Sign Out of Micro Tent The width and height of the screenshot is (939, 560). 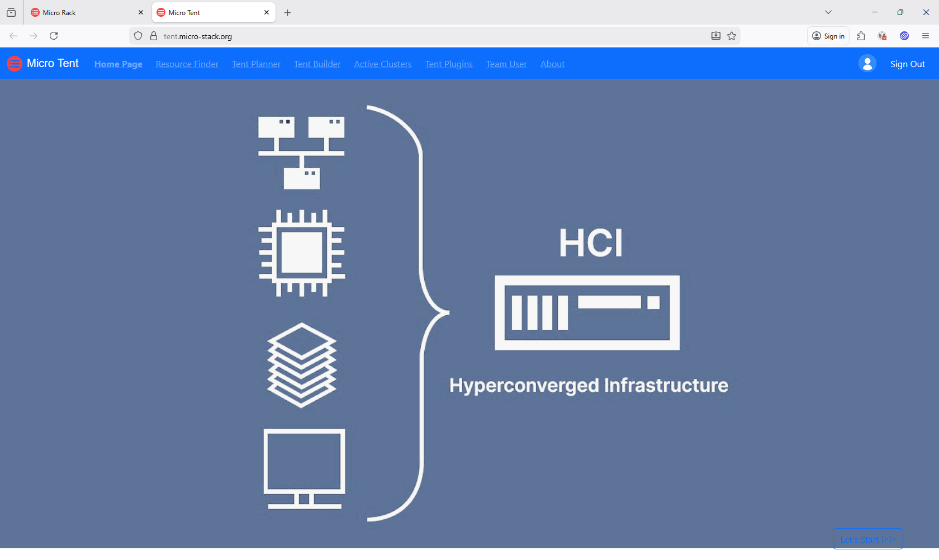pyautogui.click(x=907, y=64)
